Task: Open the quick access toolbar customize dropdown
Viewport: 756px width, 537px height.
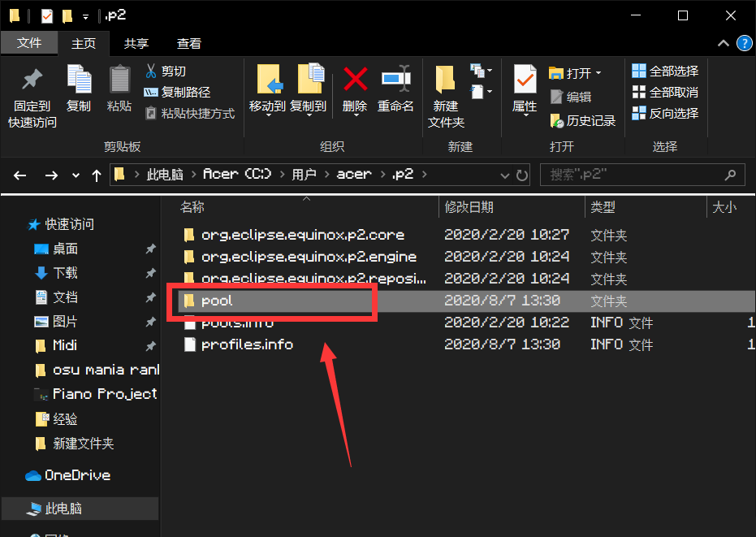Action: click(x=85, y=17)
